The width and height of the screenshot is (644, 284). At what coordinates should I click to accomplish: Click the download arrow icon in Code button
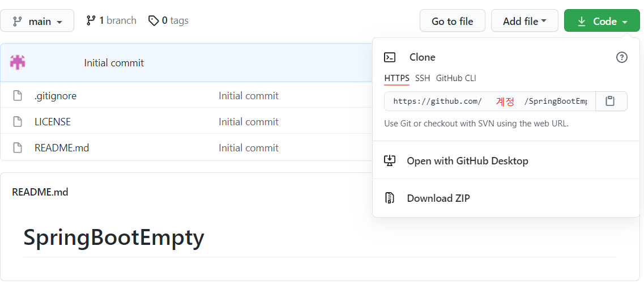[x=582, y=21]
